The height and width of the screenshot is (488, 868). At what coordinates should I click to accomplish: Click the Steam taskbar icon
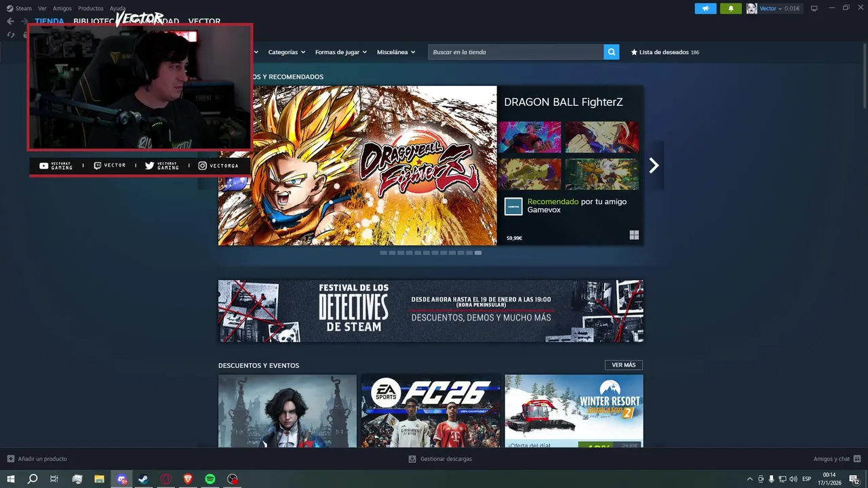[x=143, y=479]
